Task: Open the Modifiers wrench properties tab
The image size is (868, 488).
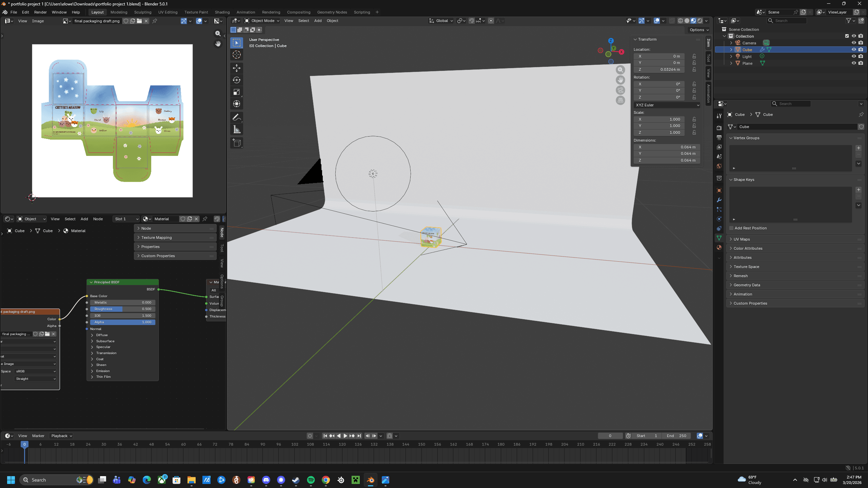Action: point(719,200)
